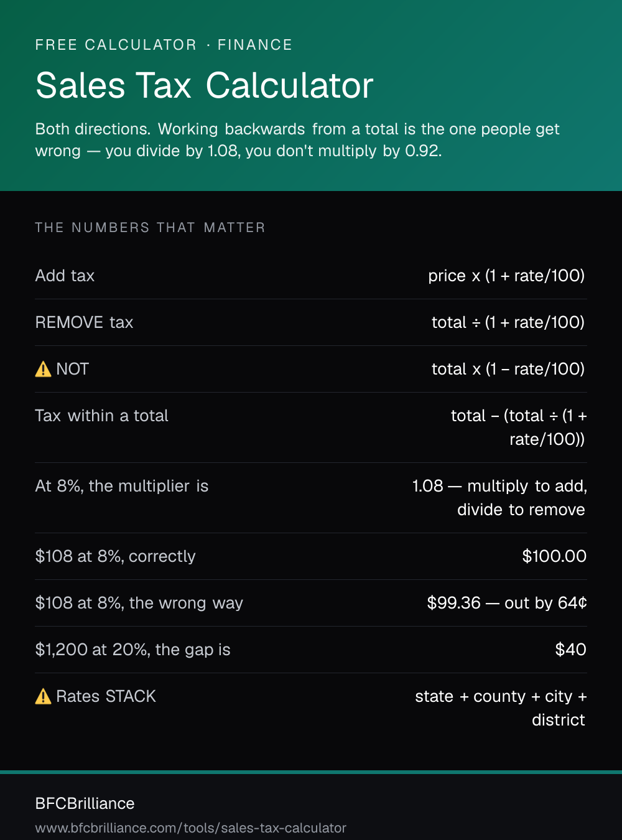
Task: Click the price x (1 + rate/100) formula
Action: click(x=506, y=276)
